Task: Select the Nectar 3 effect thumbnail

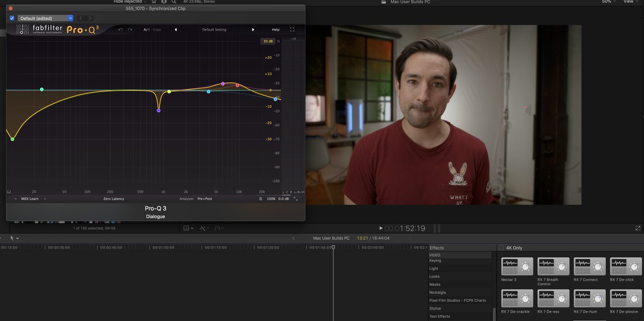Action: [x=517, y=267]
